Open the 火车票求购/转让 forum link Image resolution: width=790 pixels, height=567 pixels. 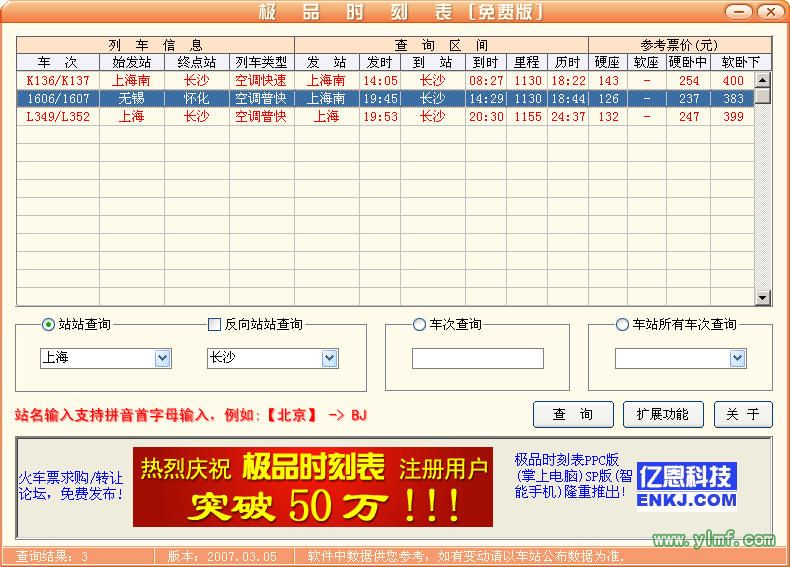[x=71, y=485]
